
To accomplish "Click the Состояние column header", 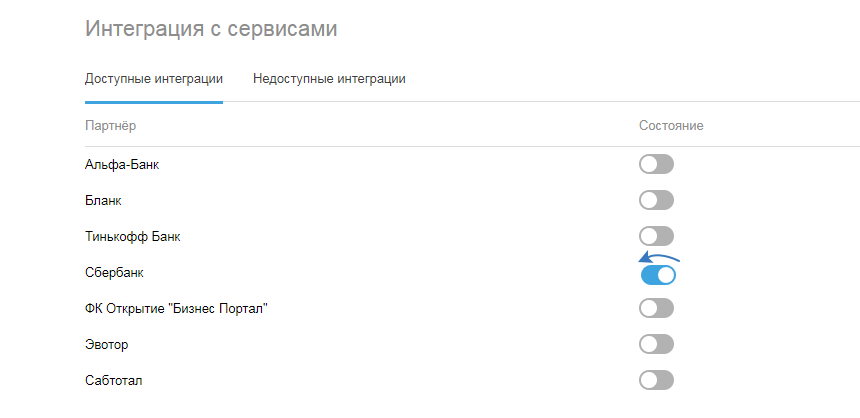I will (x=672, y=126).
